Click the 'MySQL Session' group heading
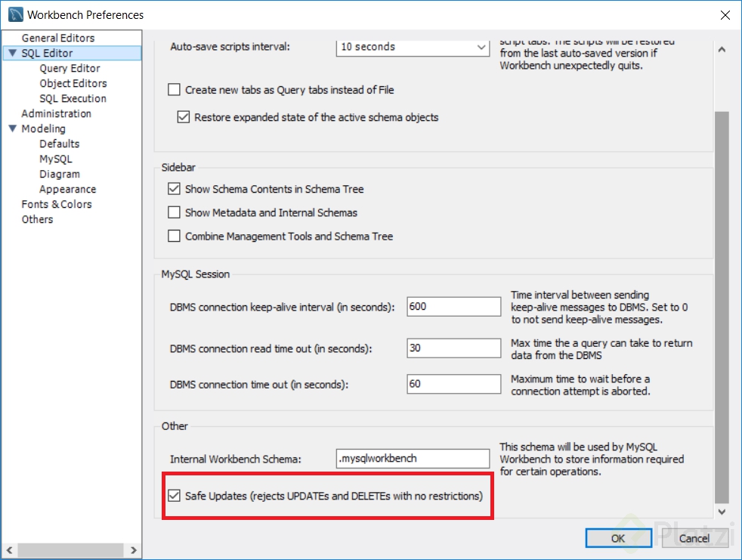This screenshot has width=742, height=560. 196,274
